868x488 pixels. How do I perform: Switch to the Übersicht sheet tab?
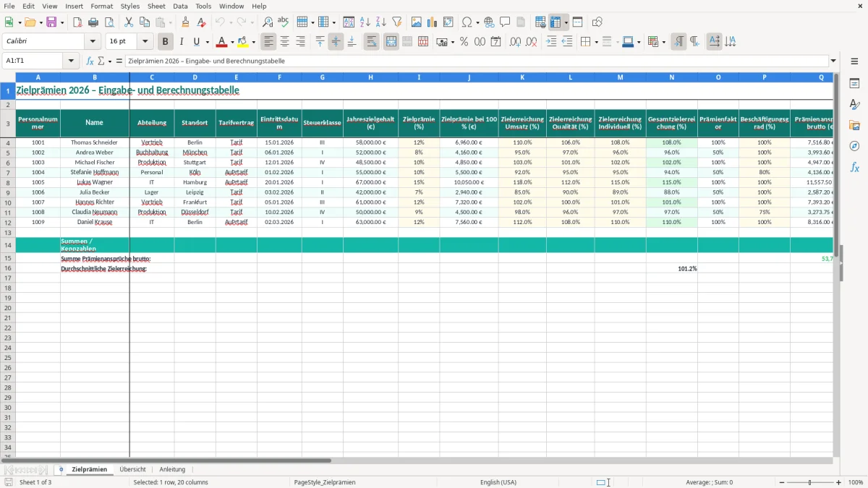132,469
